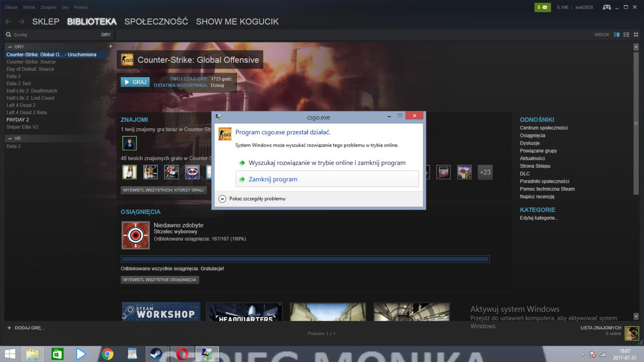Screen dimensions: 644x362
Task: Collapse the VR category list
Action: pyautogui.click(x=10, y=139)
